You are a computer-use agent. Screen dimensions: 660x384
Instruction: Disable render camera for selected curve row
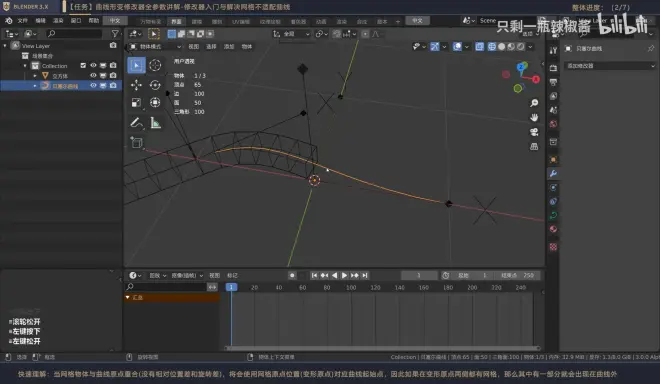click(113, 85)
